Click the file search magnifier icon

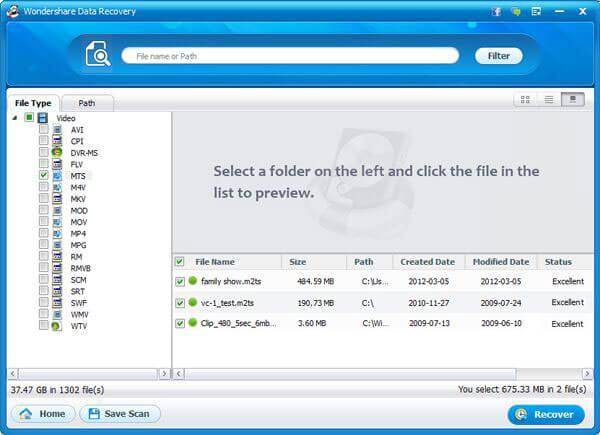pyautogui.click(x=98, y=54)
